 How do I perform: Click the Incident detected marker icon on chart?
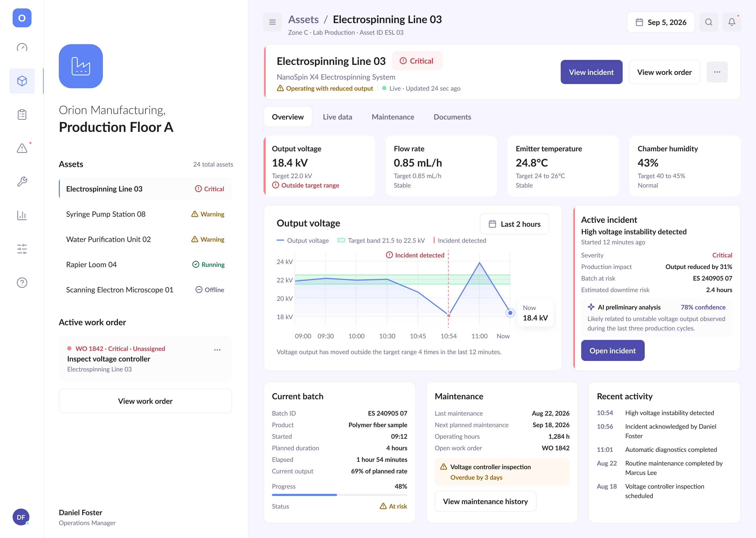389,255
